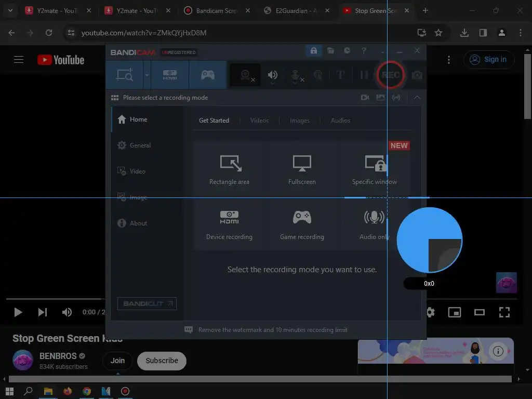Toggle the speaker sound in Bandicam toolbar
Image resolution: width=532 pixels, height=399 pixels.
pos(272,75)
